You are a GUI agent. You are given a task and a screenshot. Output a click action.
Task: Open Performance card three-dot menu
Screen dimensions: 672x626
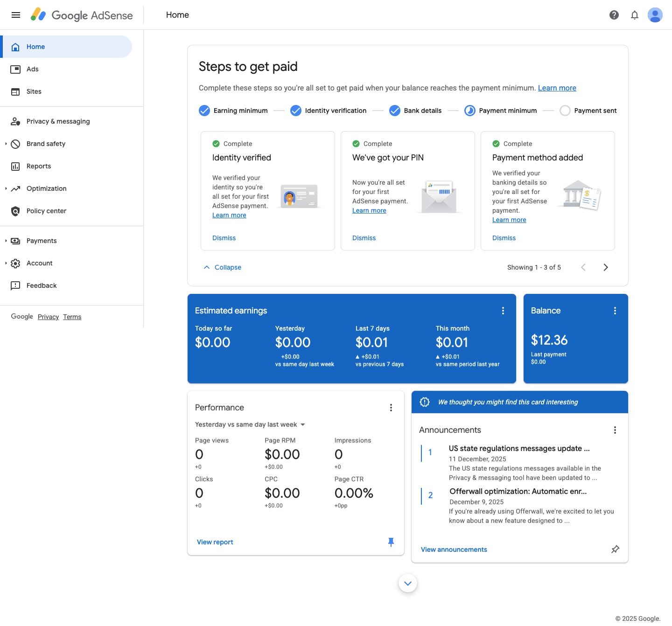point(391,408)
